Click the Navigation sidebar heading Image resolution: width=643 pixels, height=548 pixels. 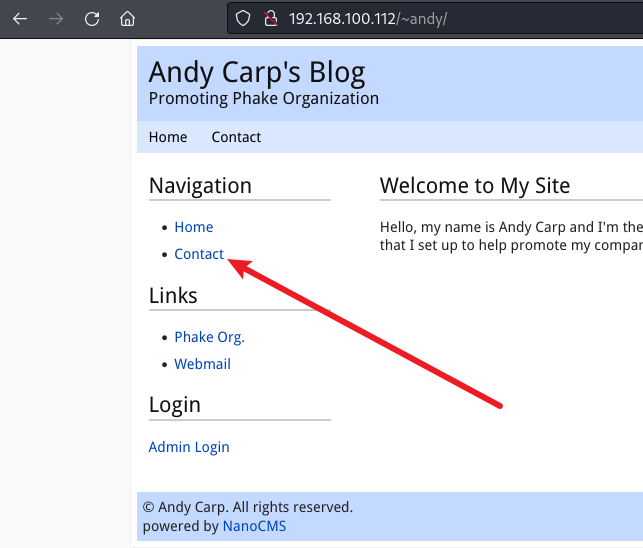click(200, 185)
